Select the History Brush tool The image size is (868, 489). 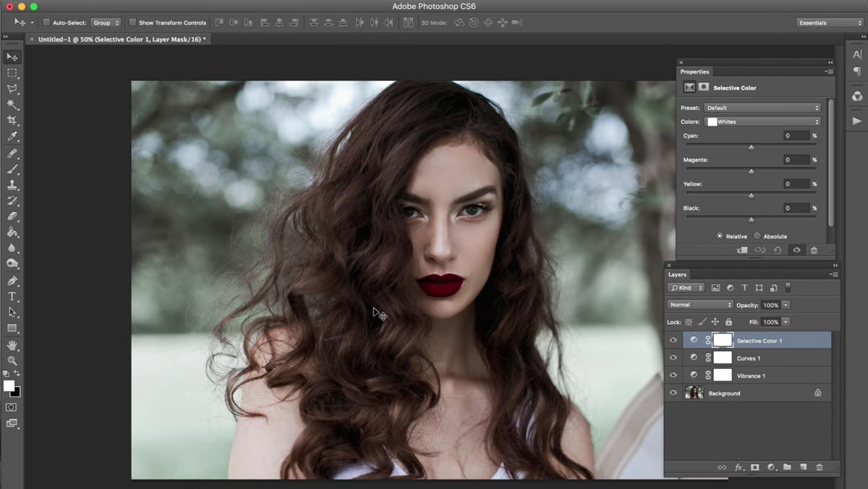pos(12,200)
